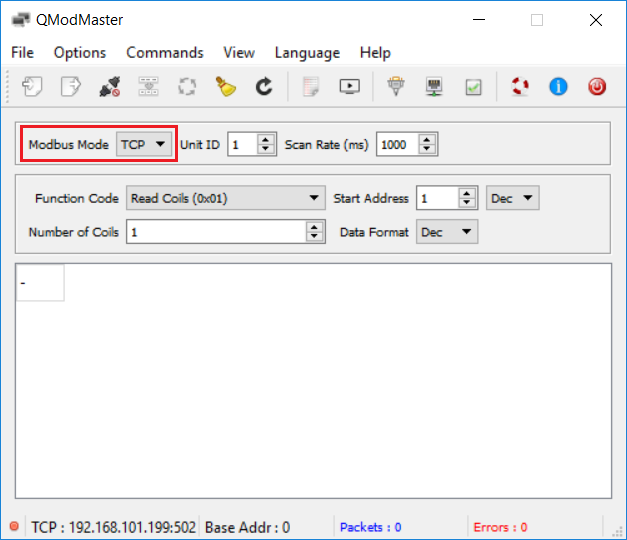
Task: Decrease Start Address with the down arrow
Action: click(x=467, y=202)
